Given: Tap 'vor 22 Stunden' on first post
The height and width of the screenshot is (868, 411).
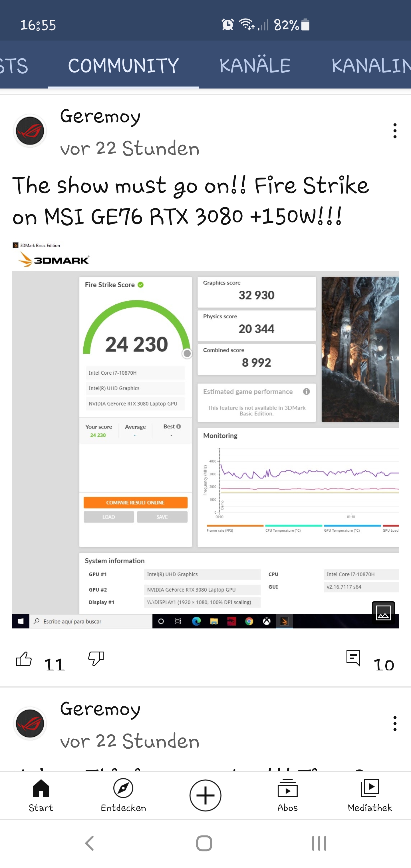Looking at the screenshot, I should (x=130, y=148).
